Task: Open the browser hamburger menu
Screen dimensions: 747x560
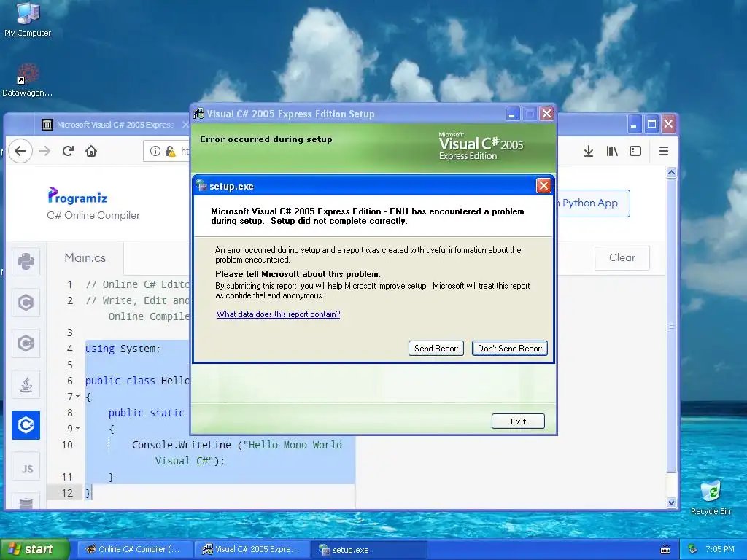Action: 664,151
